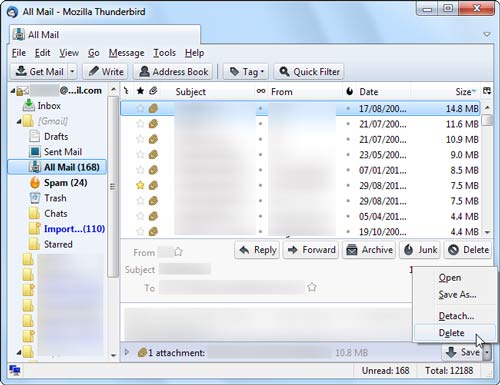The image size is (500, 385).
Task: Open the Go menu
Action: point(94,53)
